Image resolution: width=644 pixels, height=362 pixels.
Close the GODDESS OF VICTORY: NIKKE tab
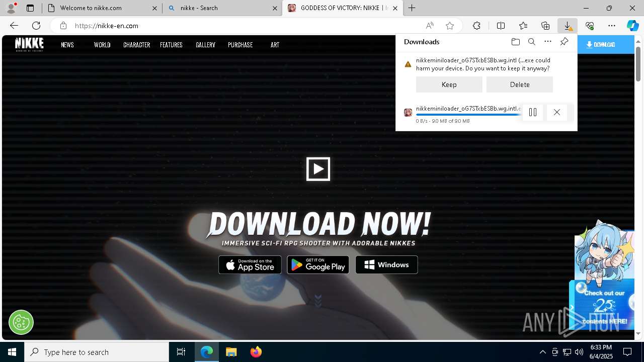click(x=395, y=8)
